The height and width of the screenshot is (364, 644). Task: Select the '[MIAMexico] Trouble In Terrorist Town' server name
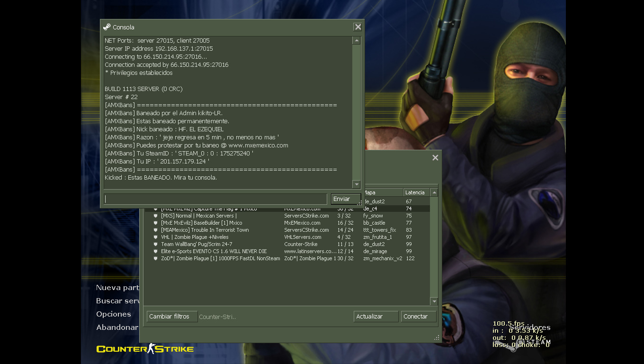(x=205, y=230)
